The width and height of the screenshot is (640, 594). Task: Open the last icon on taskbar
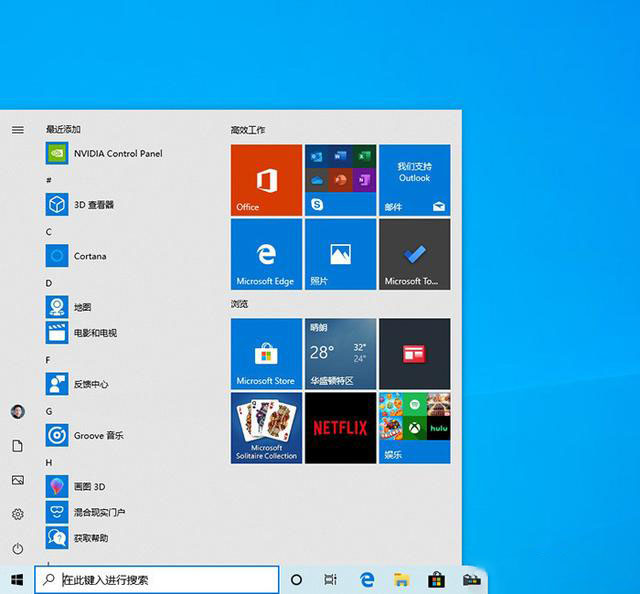point(471,580)
